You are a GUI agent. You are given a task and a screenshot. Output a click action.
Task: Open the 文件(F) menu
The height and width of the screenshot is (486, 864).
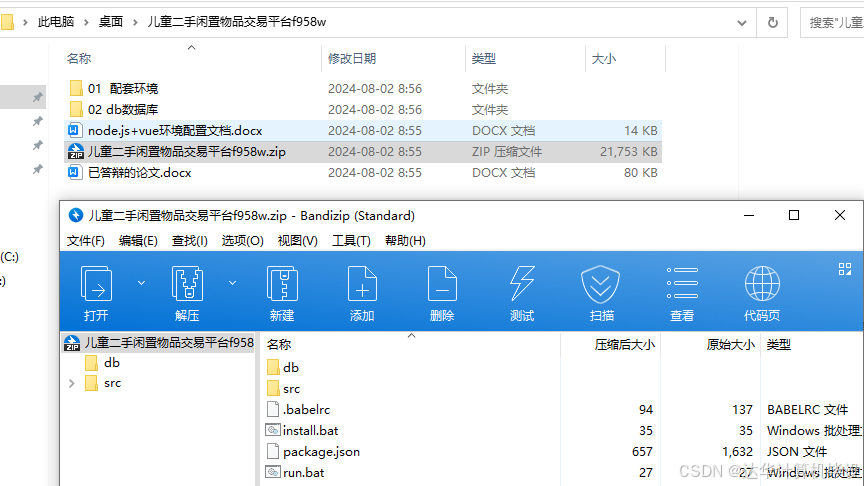click(85, 241)
